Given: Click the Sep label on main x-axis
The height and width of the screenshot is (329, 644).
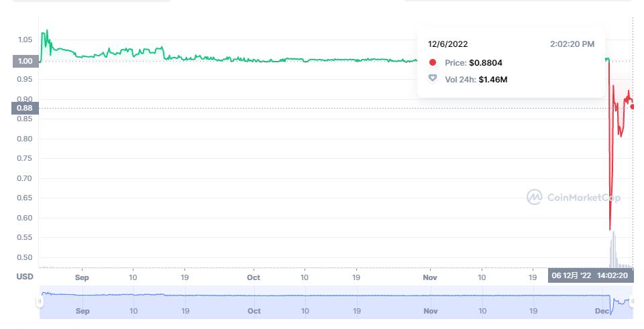Looking at the screenshot, I should pos(82,277).
